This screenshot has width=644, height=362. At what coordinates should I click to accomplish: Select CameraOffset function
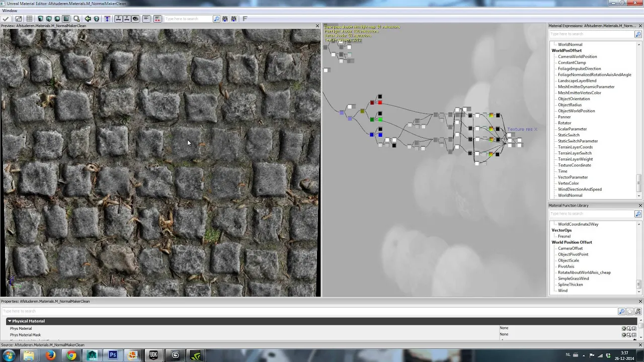tap(570, 248)
